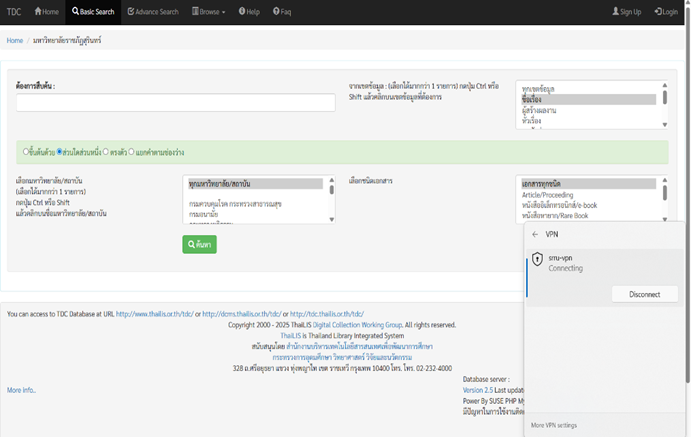Click the search keyword input box
This screenshot has width=691, height=437.
tap(176, 102)
